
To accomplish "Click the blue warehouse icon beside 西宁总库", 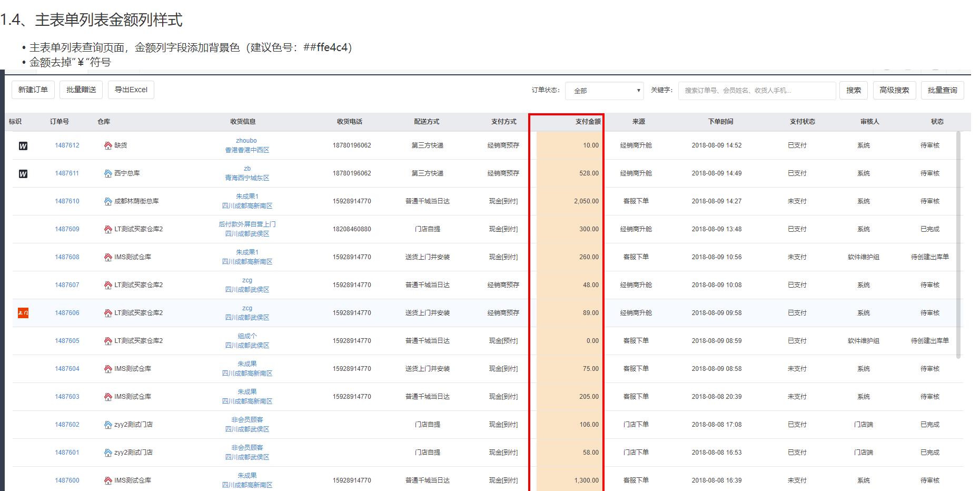I will coord(108,173).
